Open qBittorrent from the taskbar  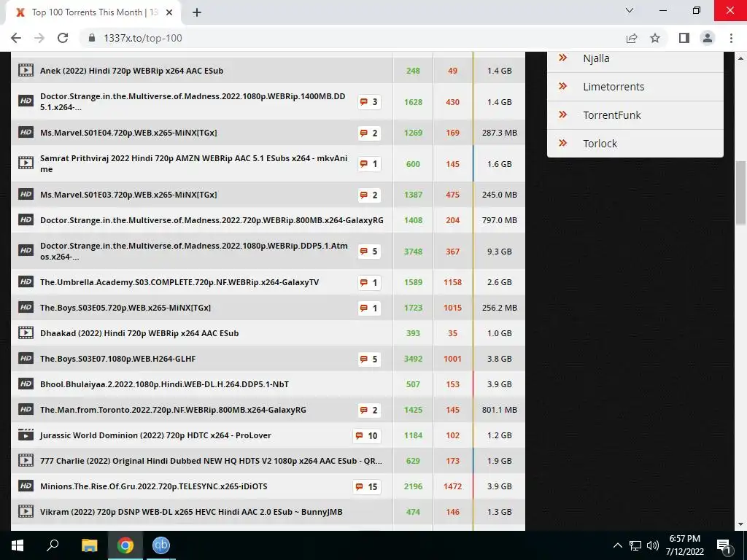point(161,545)
